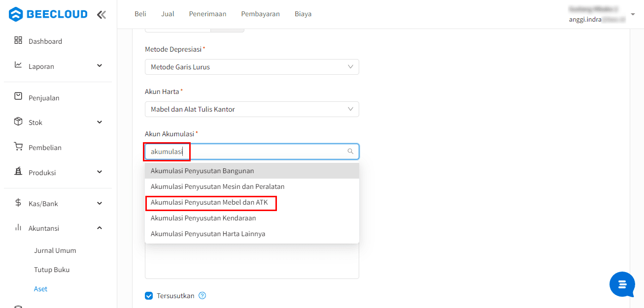Image resolution: width=644 pixels, height=308 pixels.
Task: Open Aset page in sidebar
Action: click(41, 289)
